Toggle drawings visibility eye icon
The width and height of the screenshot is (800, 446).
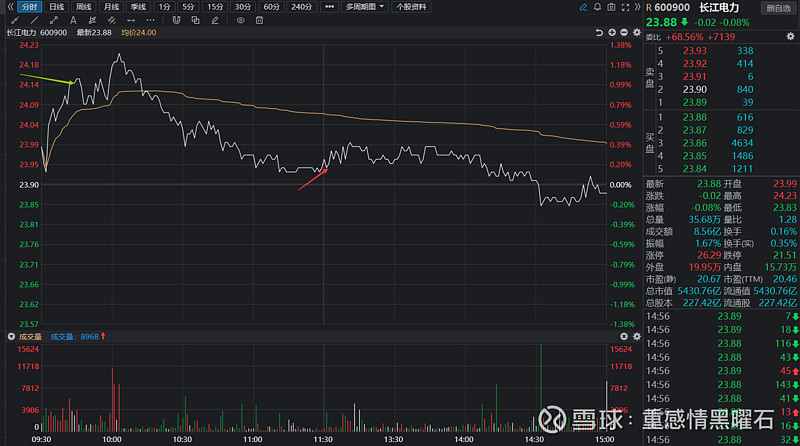(240, 20)
